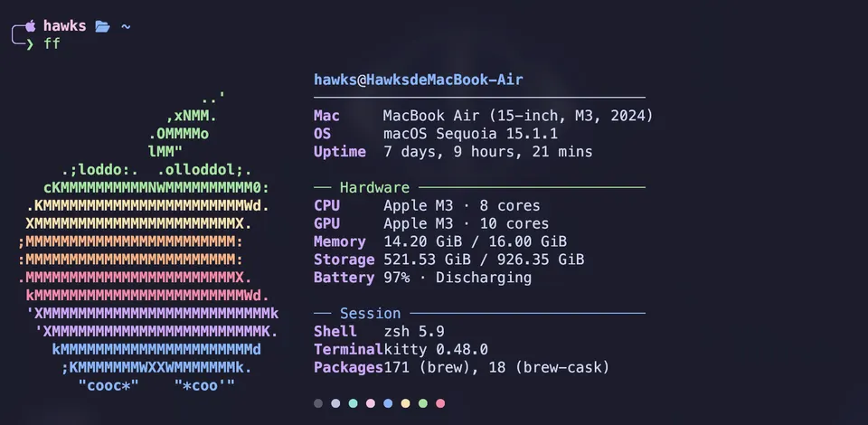Click the macOS Sequoia 15.1.1 text
868x425 pixels.
[x=470, y=134]
